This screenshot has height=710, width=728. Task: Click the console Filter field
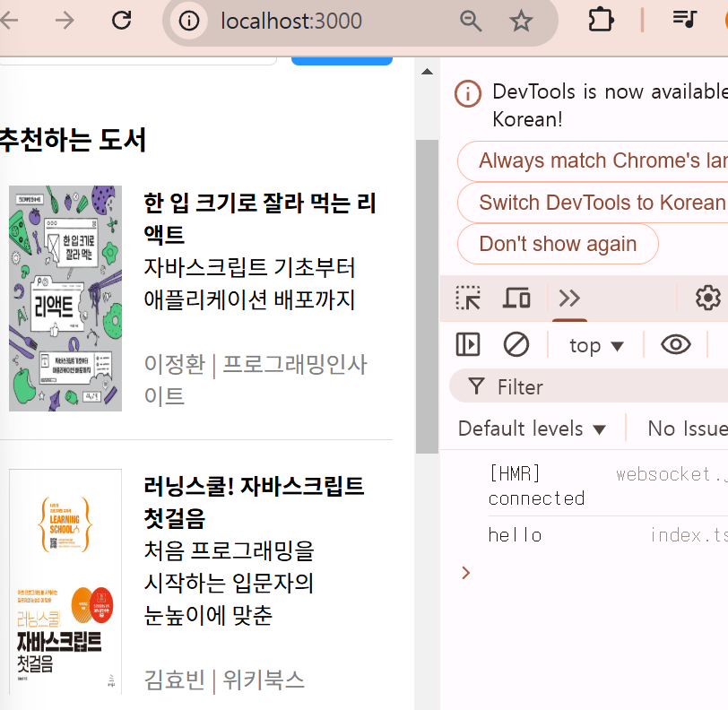589,386
